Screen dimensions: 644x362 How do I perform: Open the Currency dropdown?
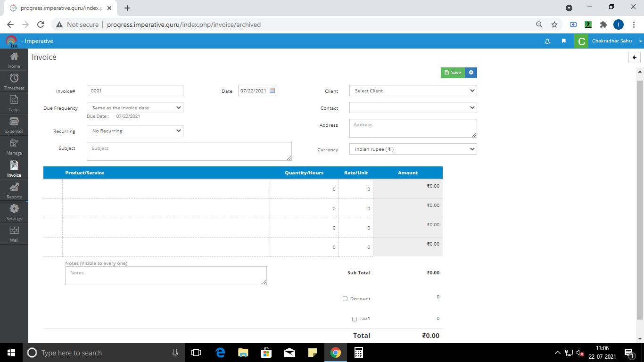(413, 149)
